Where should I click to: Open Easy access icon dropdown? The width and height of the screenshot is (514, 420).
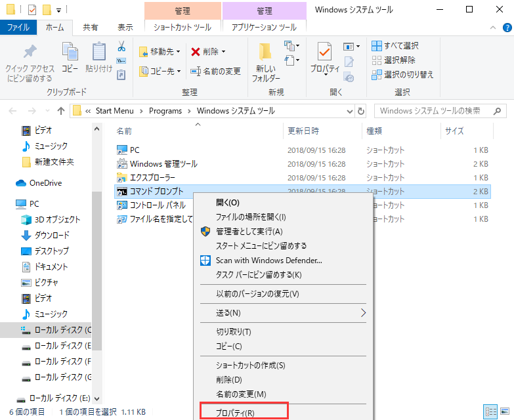click(x=291, y=60)
